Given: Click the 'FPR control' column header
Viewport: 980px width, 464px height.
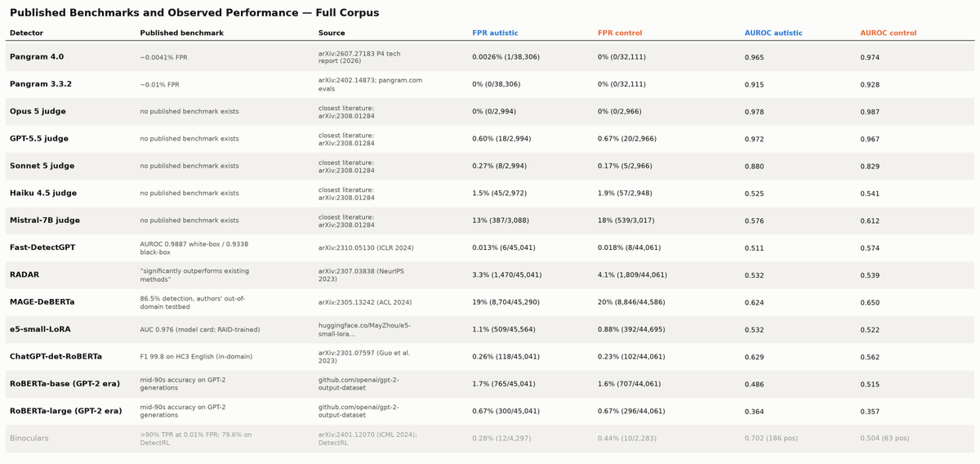Looking at the screenshot, I should 620,33.
